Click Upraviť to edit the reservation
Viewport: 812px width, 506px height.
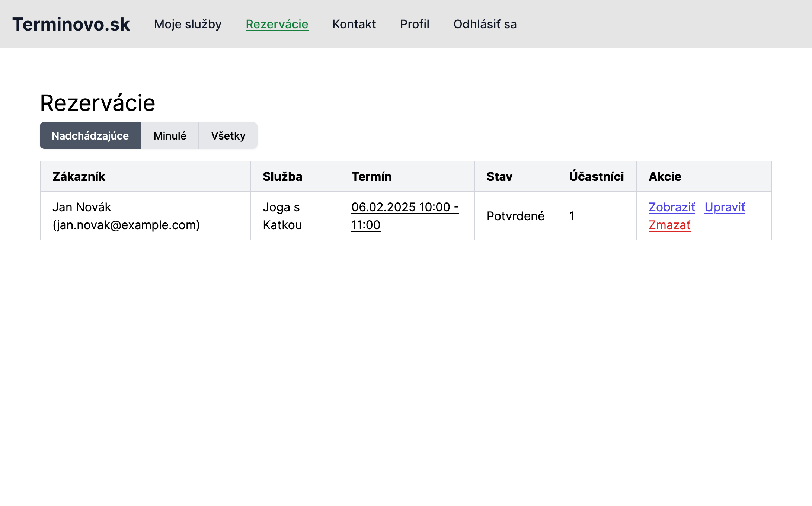[725, 207]
